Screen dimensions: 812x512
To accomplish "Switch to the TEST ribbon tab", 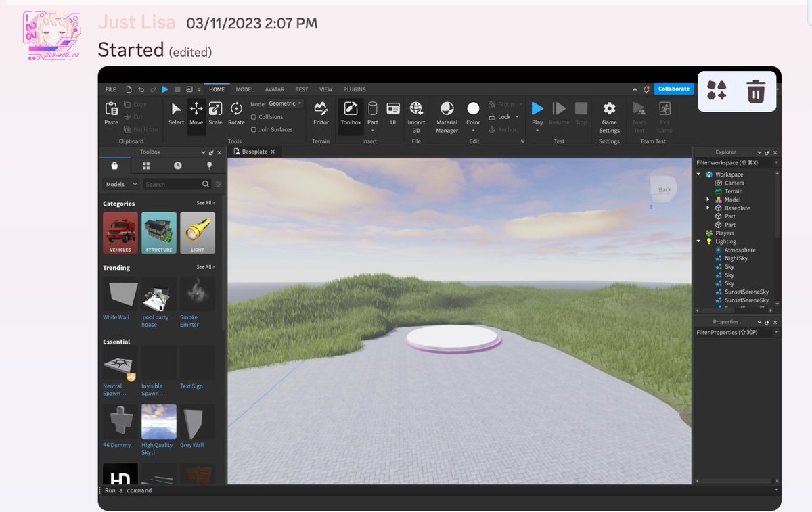I will point(302,89).
